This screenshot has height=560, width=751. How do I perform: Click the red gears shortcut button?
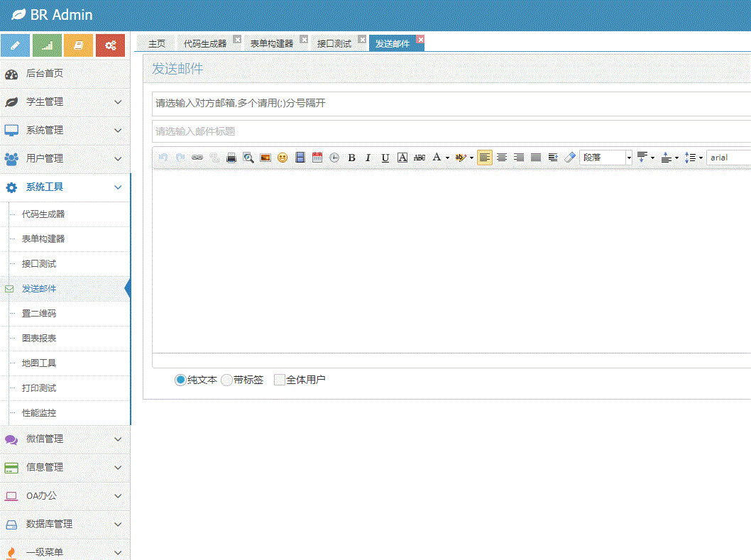110,45
